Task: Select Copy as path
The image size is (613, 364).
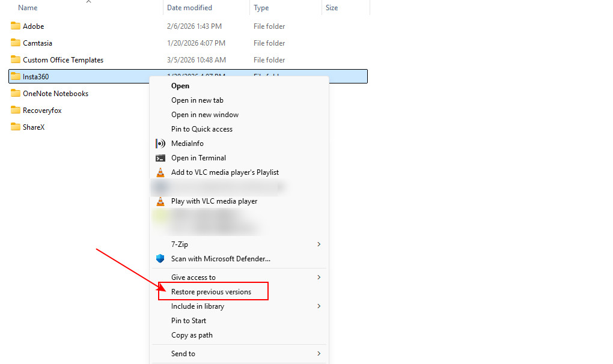Action: pyautogui.click(x=192, y=335)
